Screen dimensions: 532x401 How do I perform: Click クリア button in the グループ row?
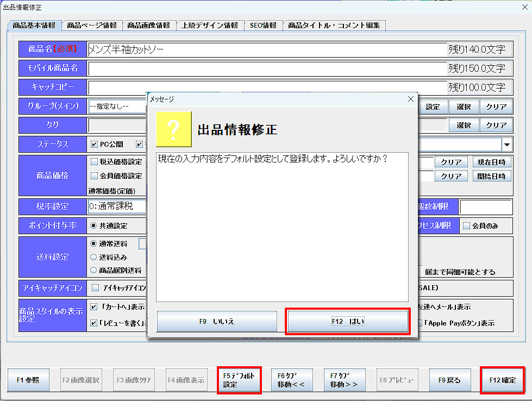coord(496,107)
